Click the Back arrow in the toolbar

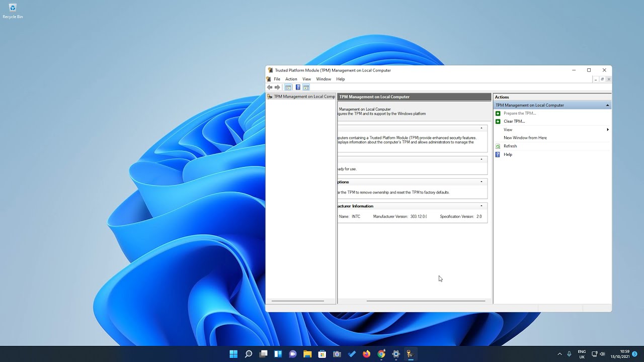(x=269, y=87)
